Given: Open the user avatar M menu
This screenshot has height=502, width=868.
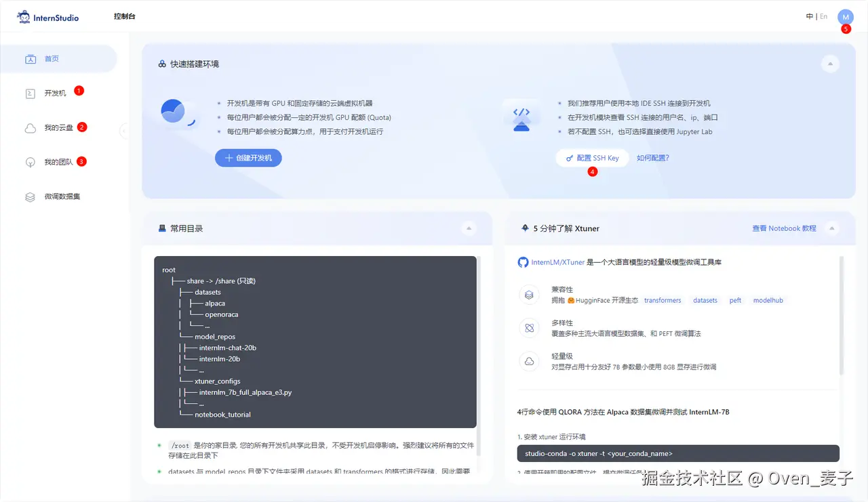Looking at the screenshot, I should (845, 17).
